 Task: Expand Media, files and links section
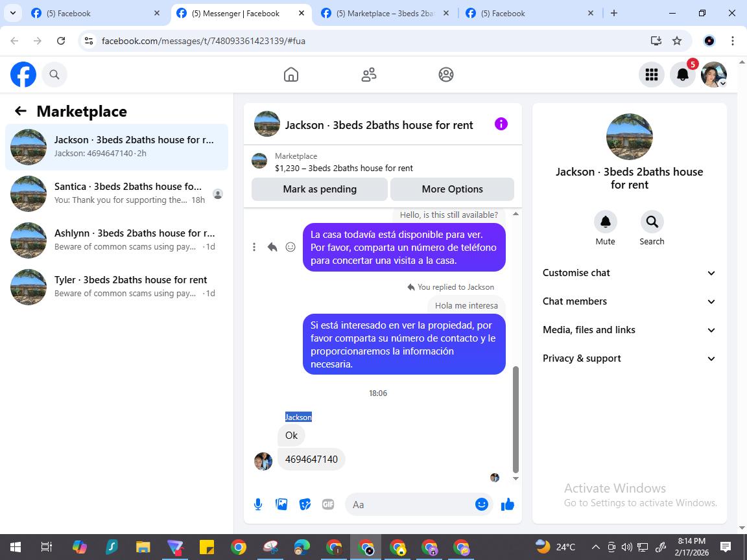630,330
